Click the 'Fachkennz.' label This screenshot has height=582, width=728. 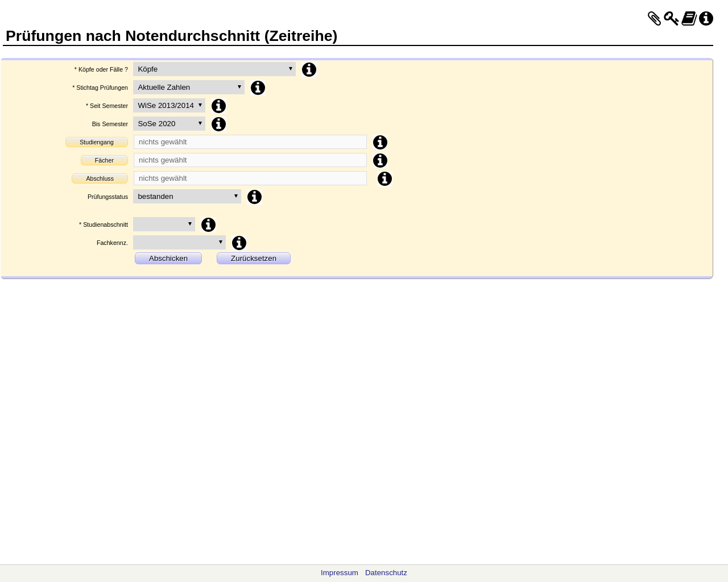pos(112,243)
